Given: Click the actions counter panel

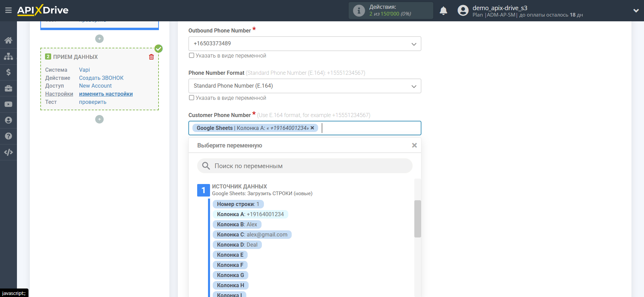Looking at the screenshot, I should pyautogui.click(x=391, y=10).
